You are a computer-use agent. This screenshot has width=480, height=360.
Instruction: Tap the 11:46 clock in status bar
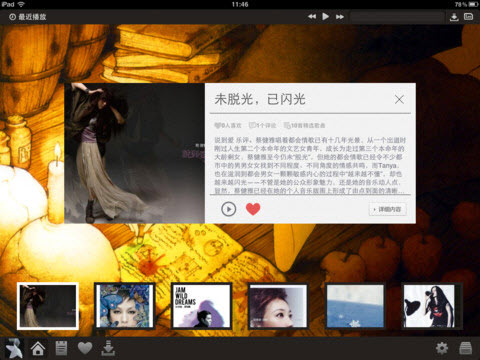(x=240, y=4)
